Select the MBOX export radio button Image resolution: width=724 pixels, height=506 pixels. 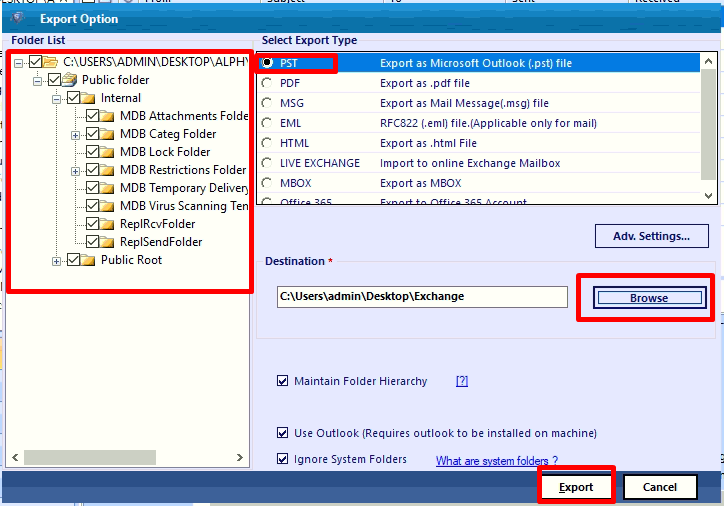pyautogui.click(x=267, y=183)
